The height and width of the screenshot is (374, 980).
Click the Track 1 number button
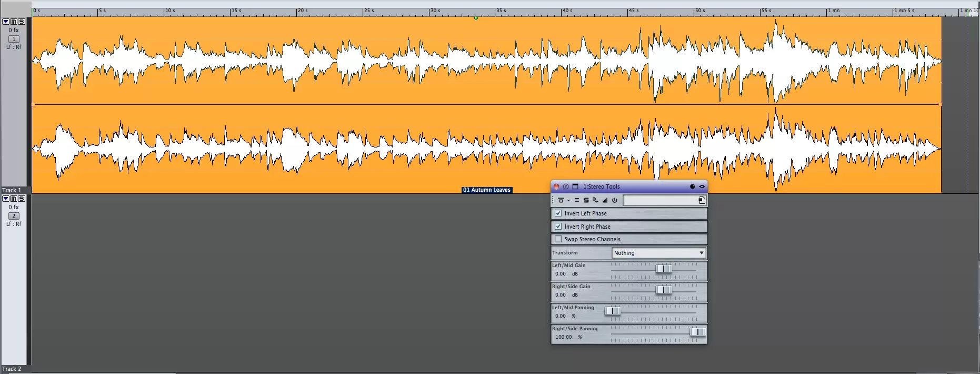pyautogui.click(x=14, y=39)
